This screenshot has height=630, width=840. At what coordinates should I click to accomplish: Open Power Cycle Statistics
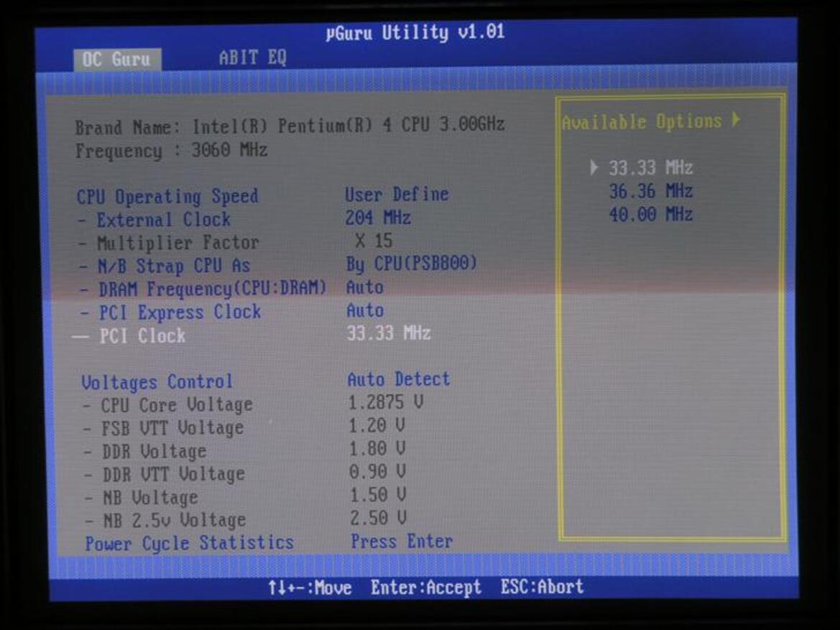point(189,543)
